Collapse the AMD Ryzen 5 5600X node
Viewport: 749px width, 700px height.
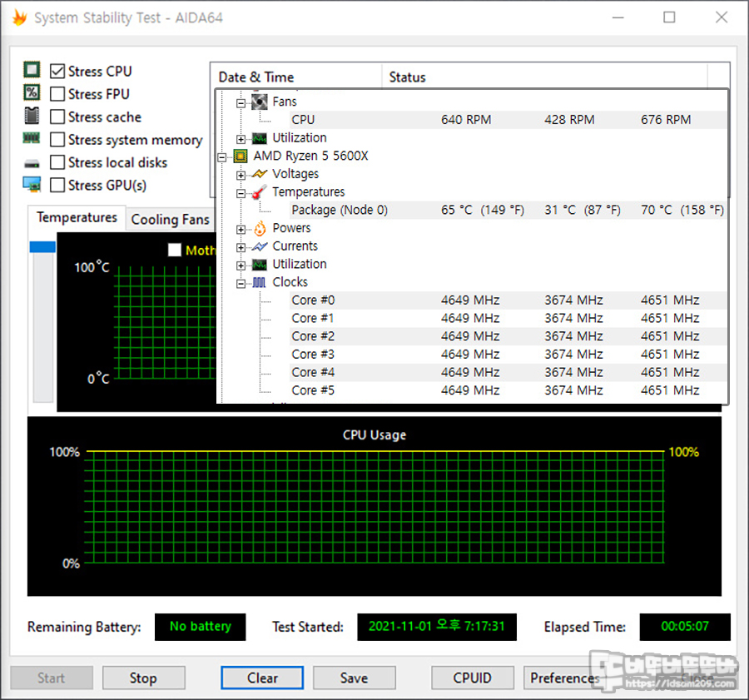222,157
